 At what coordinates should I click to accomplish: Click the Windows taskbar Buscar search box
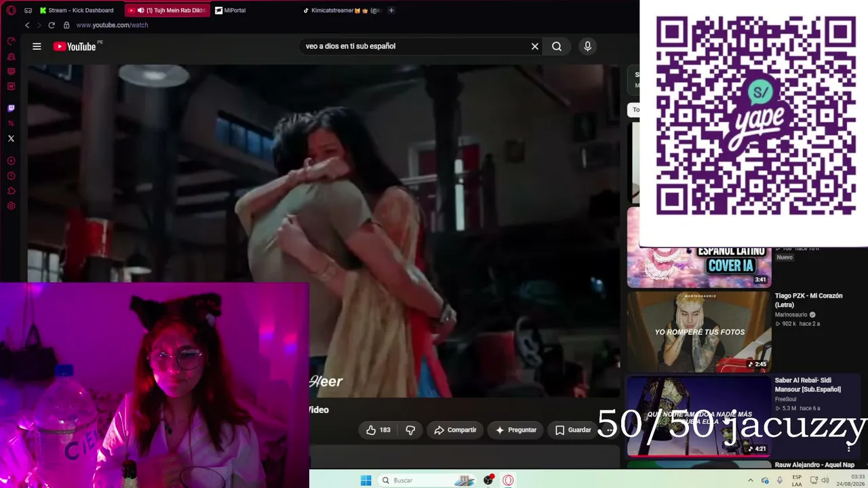click(x=428, y=480)
